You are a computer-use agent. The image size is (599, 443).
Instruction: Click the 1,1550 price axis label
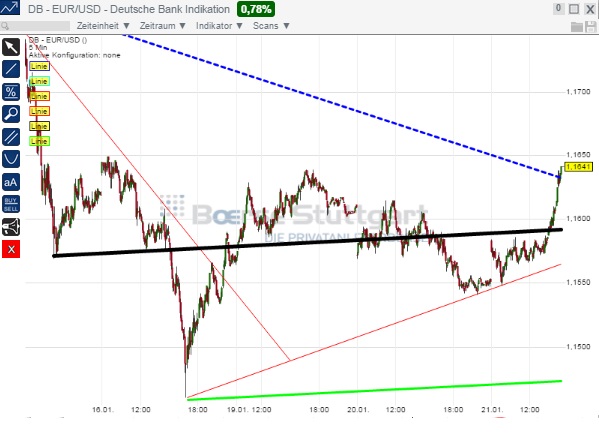(578, 282)
